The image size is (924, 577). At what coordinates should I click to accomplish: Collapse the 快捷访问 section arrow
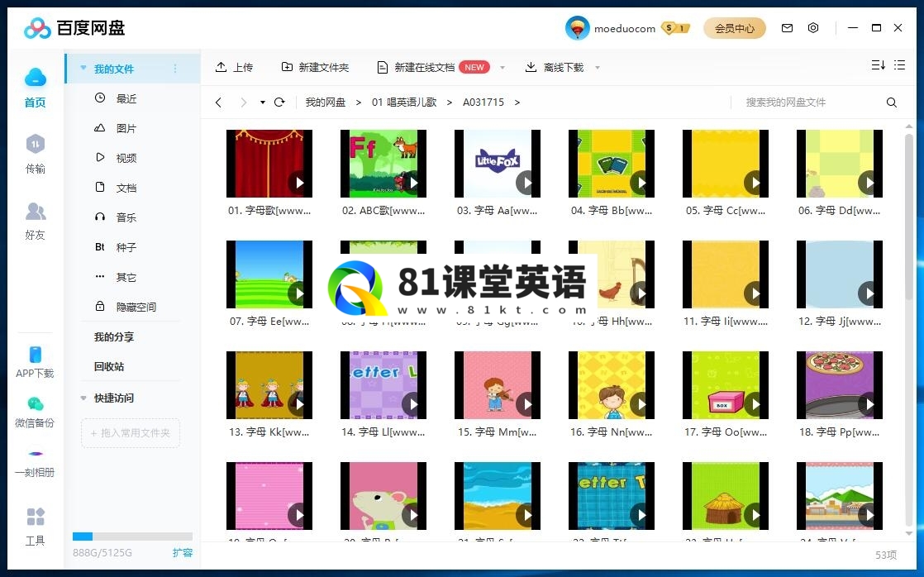tap(83, 398)
